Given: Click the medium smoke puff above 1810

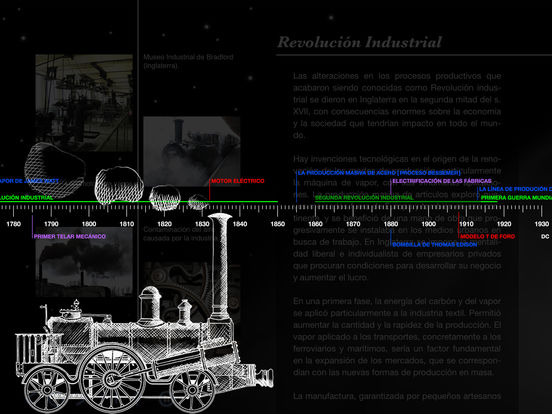Looking at the screenshot, I should point(119,186).
